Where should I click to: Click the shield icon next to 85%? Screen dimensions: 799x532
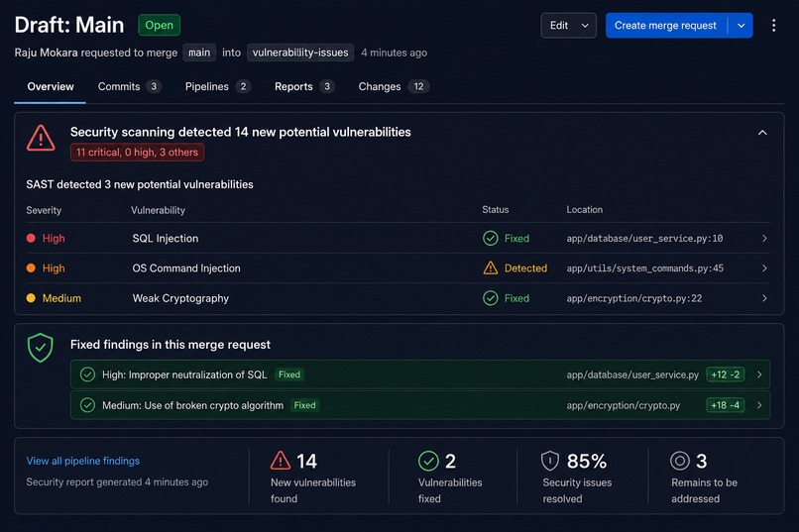click(x=550, y=461)
